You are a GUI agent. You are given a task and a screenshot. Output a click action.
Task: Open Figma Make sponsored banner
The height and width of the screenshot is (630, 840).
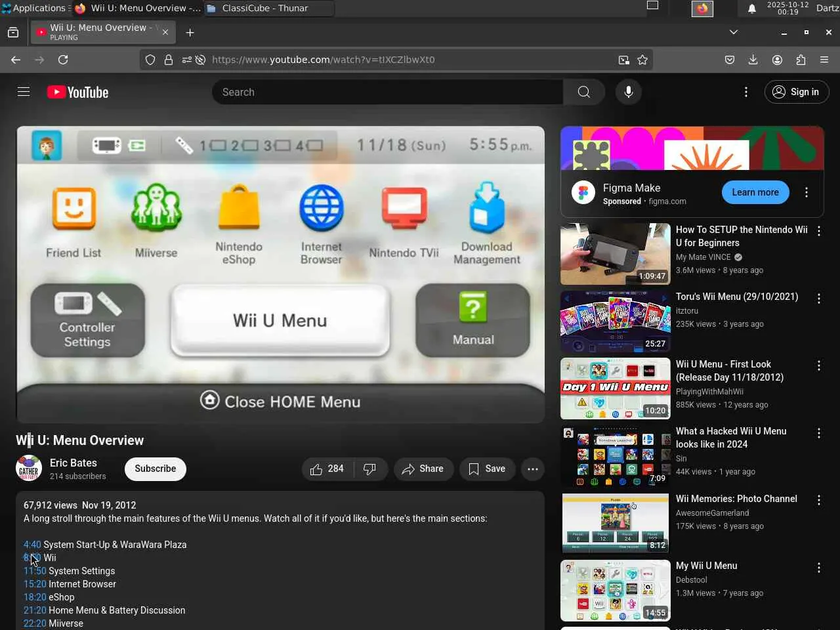tap(692, 148)
